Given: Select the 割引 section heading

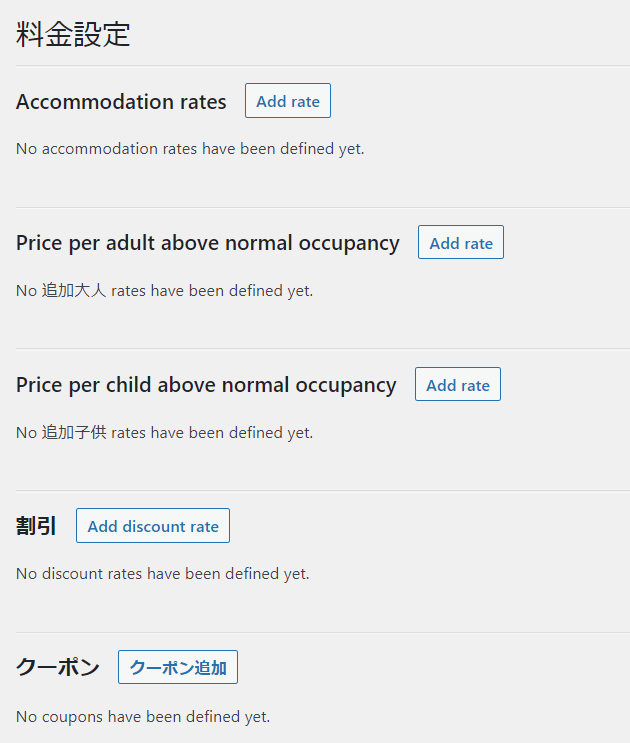Looking at the screenshot, I should pos(36,527).
